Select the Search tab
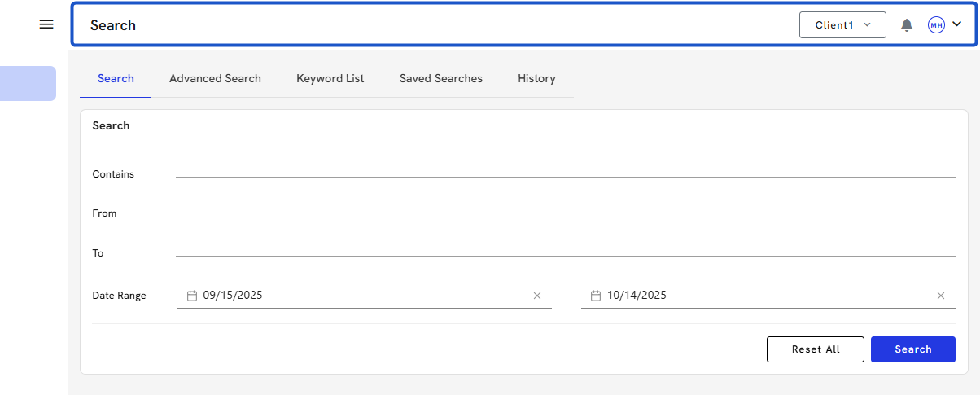Screen dimensions: 980x395 (x=116, y=79)
